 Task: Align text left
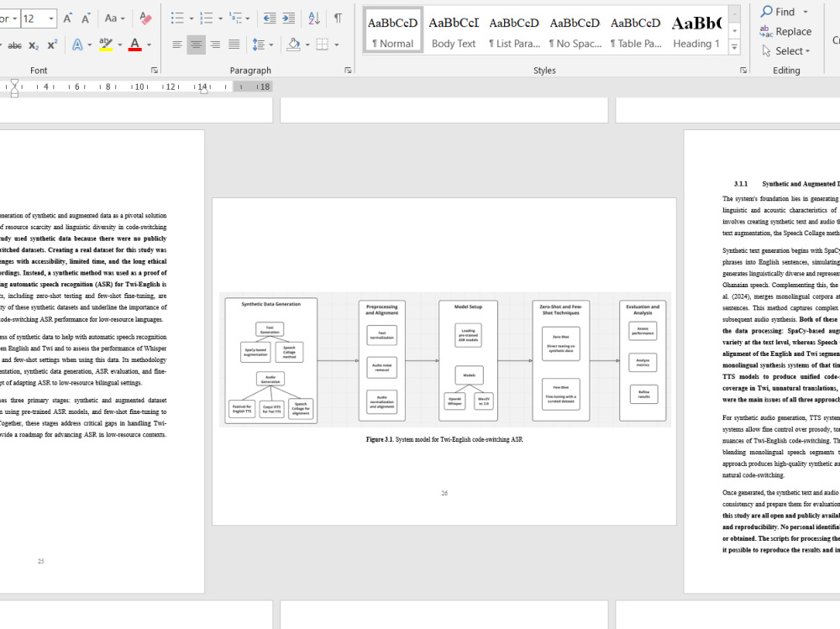pos(177,45)
